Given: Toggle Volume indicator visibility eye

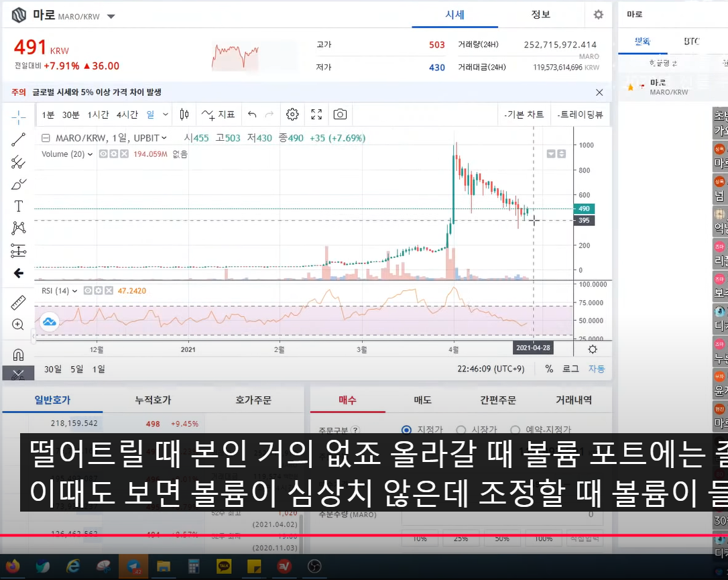Looking at the screenshot, I should [x=103, y=154].
